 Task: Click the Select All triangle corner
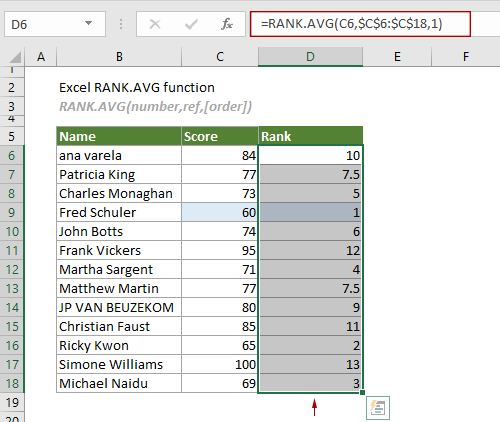[x=16, y=57]
